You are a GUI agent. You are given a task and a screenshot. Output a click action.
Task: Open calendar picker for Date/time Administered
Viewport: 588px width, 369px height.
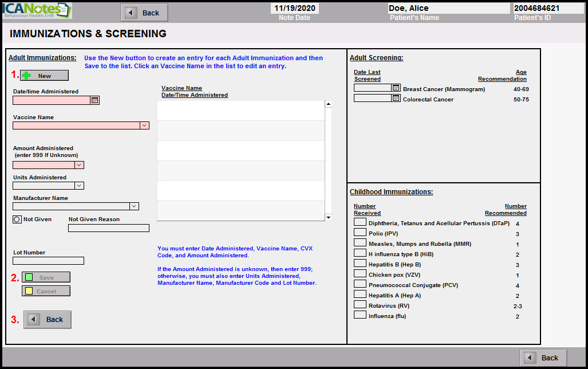95,100
